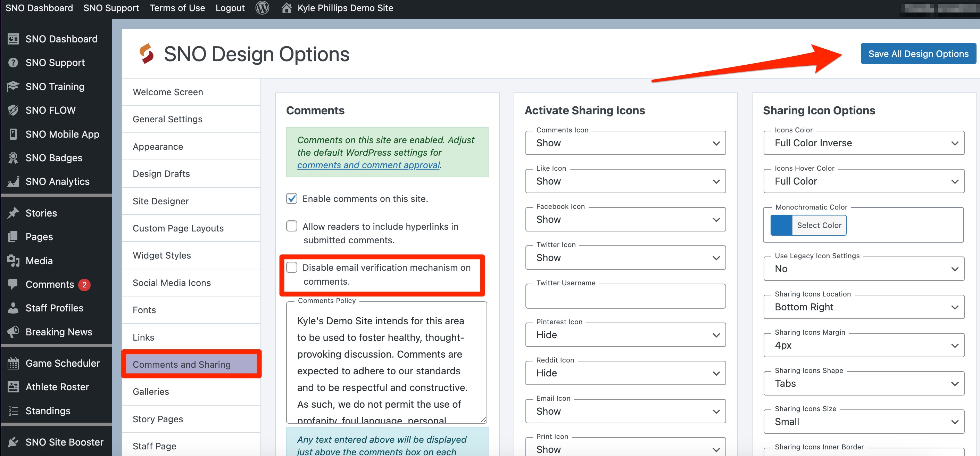Open the Welcome Screen tab
The width and height of the screenshot is (980, 456).
(191, 92)
